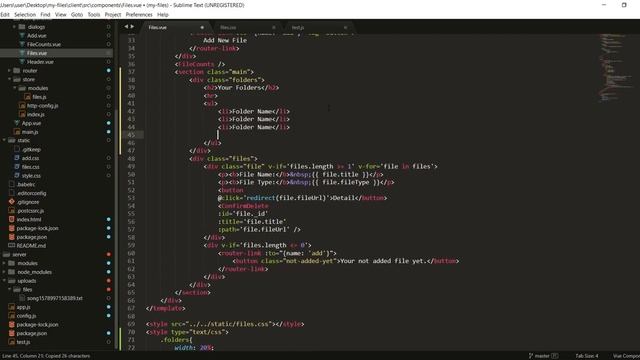640x360 pixels.
Task: Go to next tab with right arrow
Action: coord(132,27)
